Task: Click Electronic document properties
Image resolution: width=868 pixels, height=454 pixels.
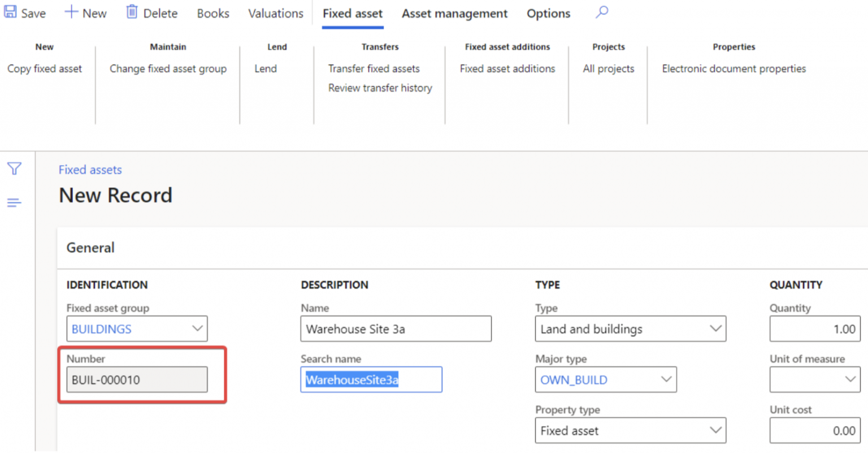Action: tap(734, 68)
